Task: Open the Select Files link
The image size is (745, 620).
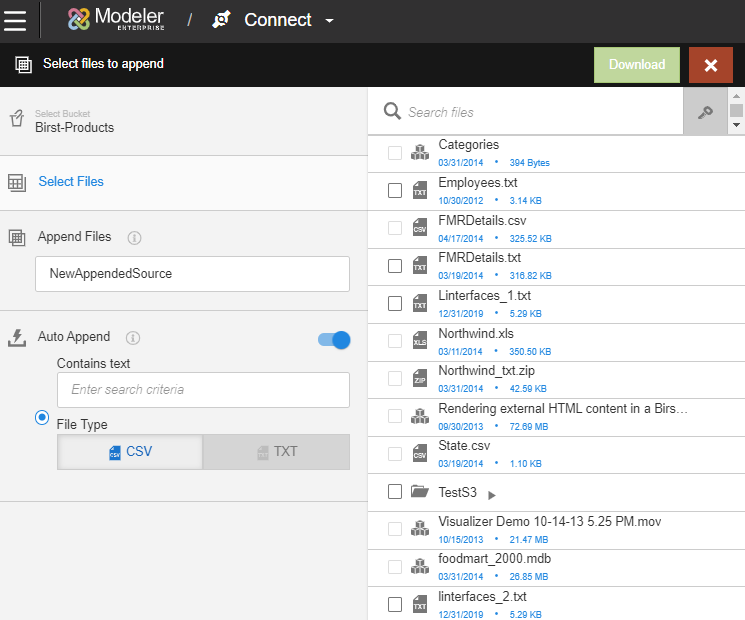Action: point(71,182)
